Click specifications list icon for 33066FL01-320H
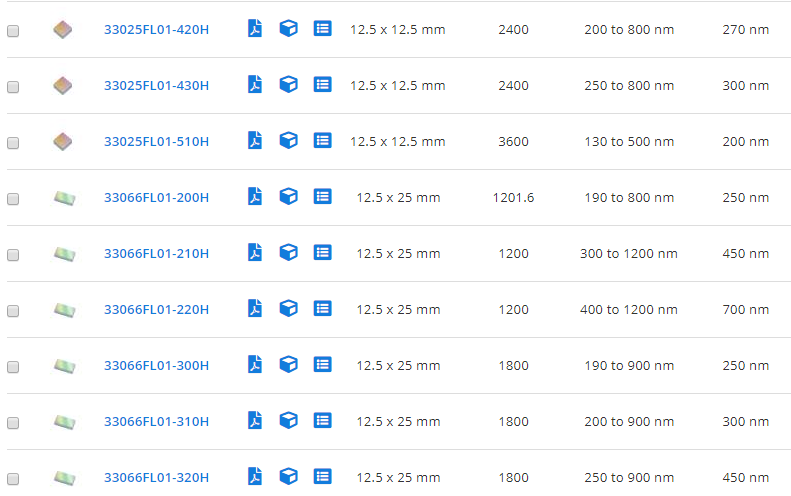This screenshot has height=496, width=791. (x=322, y=477)
